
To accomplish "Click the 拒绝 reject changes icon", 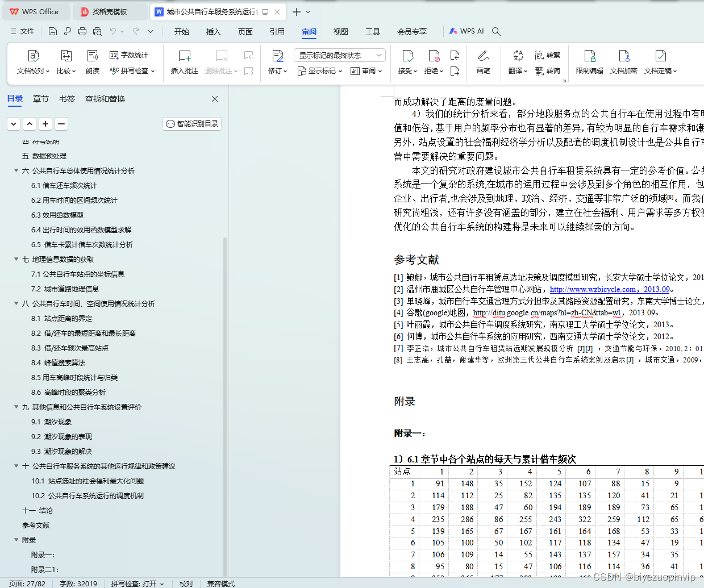I will pyautogui.click(x=434, y=56).
